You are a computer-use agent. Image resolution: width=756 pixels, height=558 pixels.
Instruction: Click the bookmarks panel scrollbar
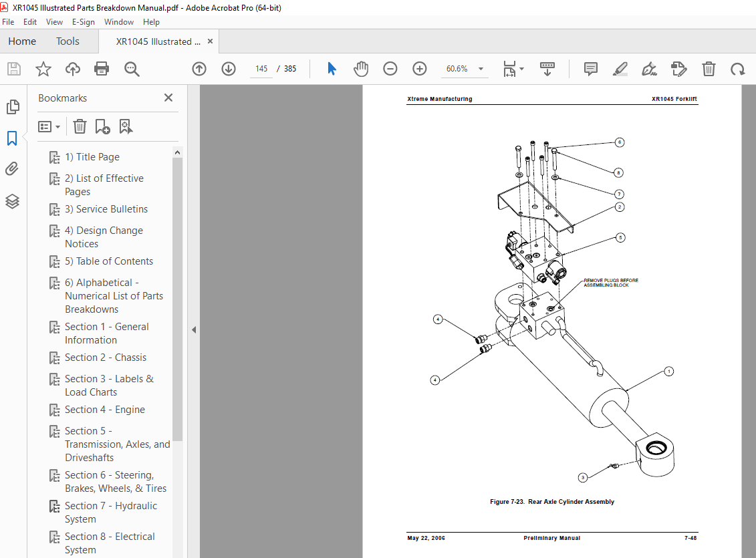point(177,299)
